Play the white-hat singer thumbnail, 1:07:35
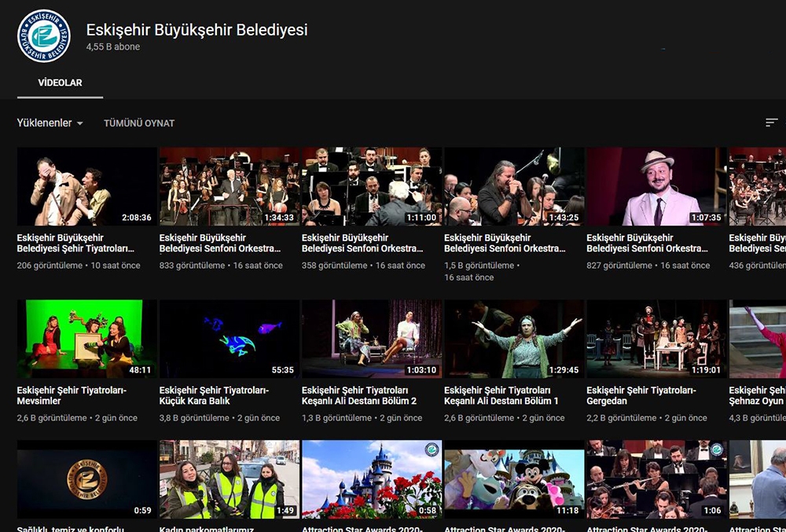Screen dimensions: 786x532 pyautogui.click(x=656, y=186)
